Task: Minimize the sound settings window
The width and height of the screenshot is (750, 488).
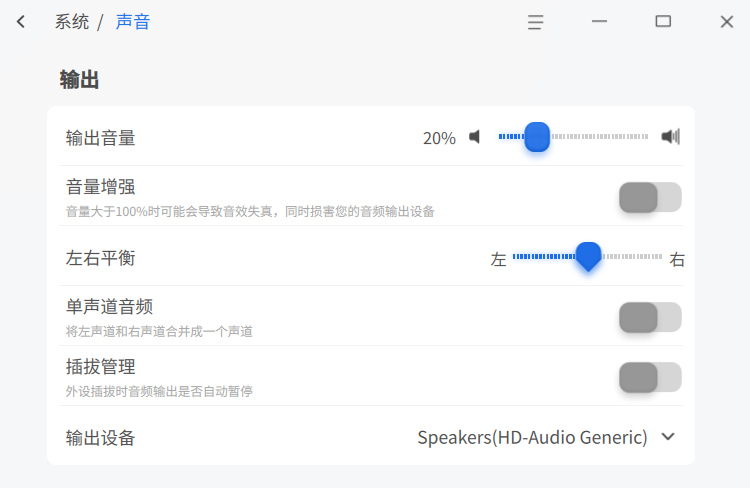Action: pyautogui.click(x=599, y=22)
